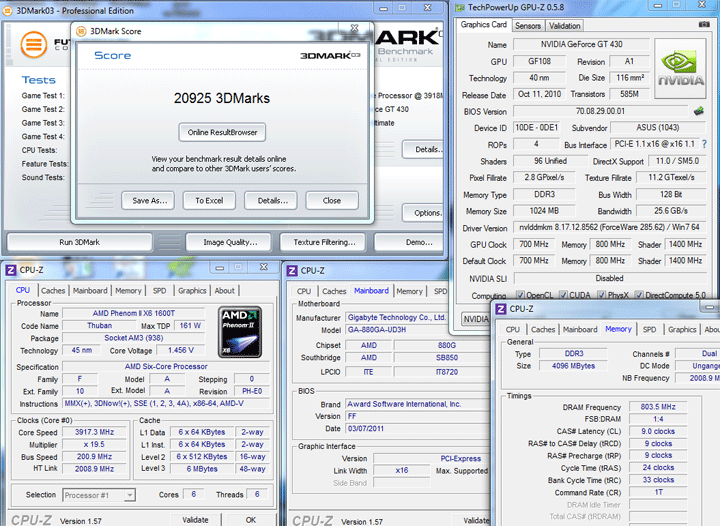This screenshot has width=720, height=526.
Task: Open the Graphics tab in Memory CPU-Z window
Action: coord(682,330)
